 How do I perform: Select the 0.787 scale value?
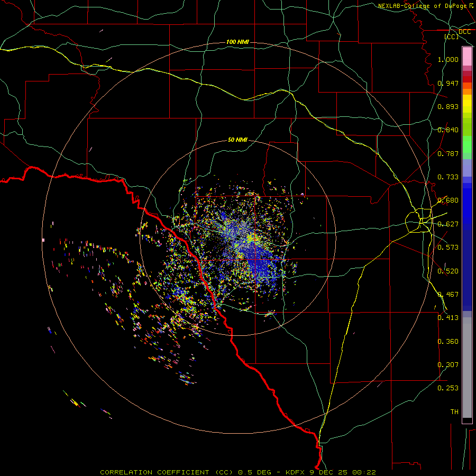click(448, 153)
